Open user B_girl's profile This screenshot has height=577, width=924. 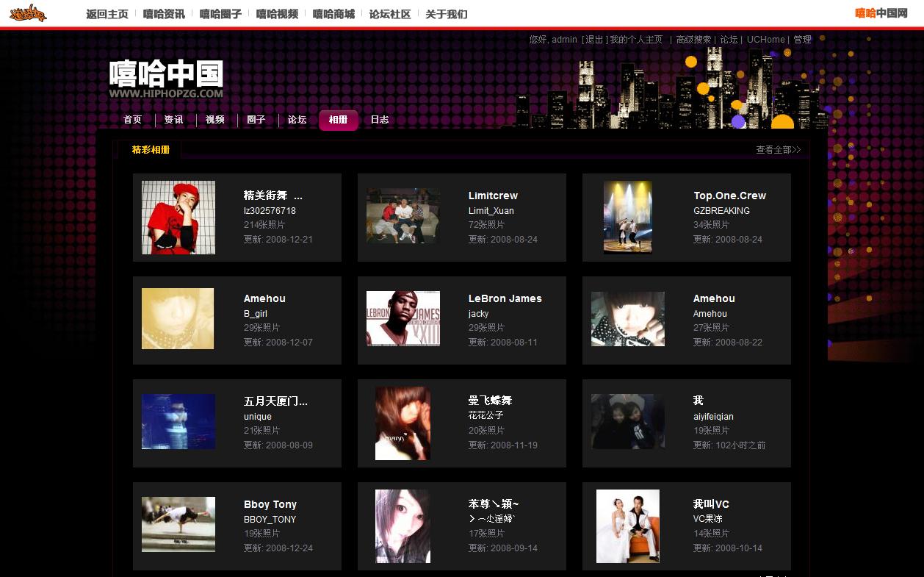tap(256, 314)
